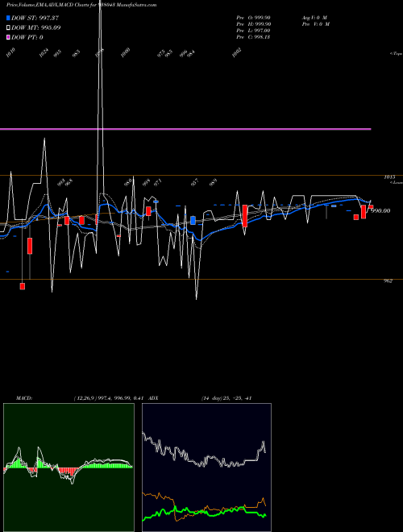Click the large red candlestick near 1002 label
403x532 pixels.
coord(244,216)
